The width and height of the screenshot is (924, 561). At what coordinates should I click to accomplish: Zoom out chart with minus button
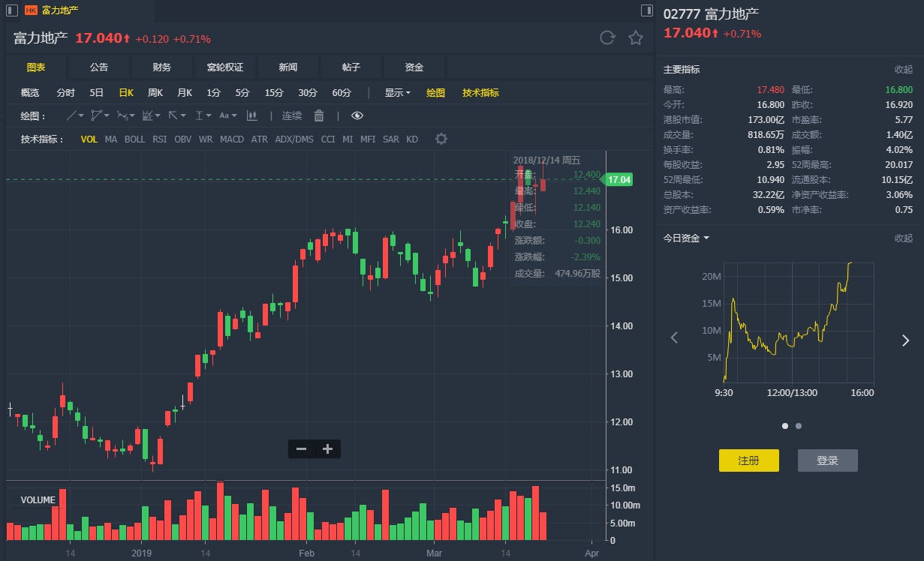tap(302, 449)
